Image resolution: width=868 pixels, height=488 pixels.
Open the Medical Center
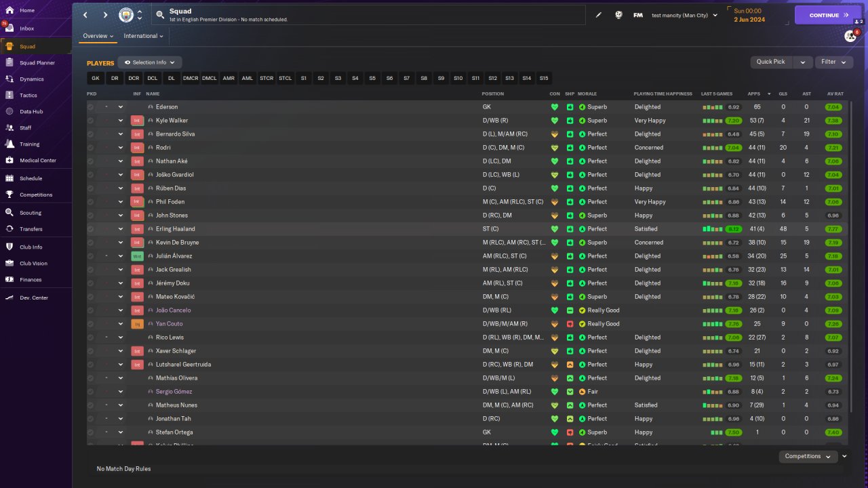(38, 160)
